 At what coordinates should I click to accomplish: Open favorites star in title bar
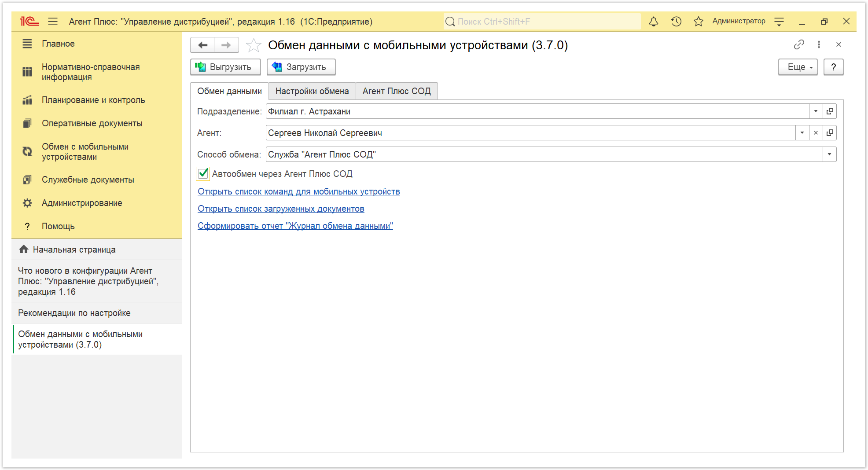pos(698,21)
